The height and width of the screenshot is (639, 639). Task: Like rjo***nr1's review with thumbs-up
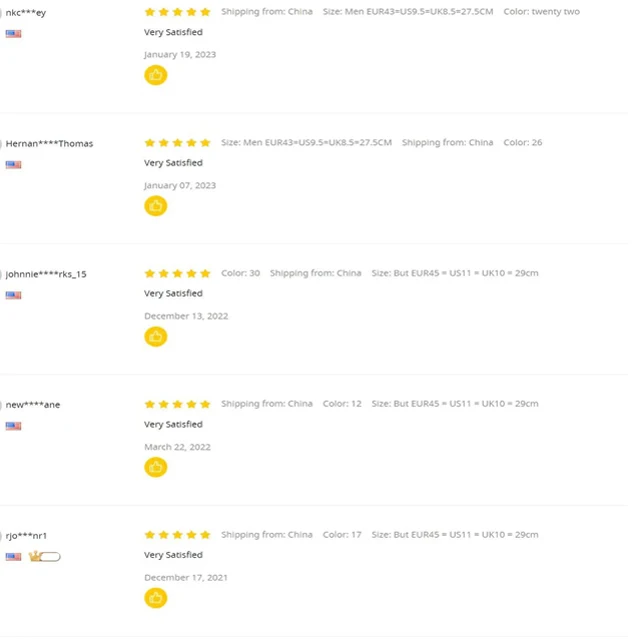click(x=155, y=598)
